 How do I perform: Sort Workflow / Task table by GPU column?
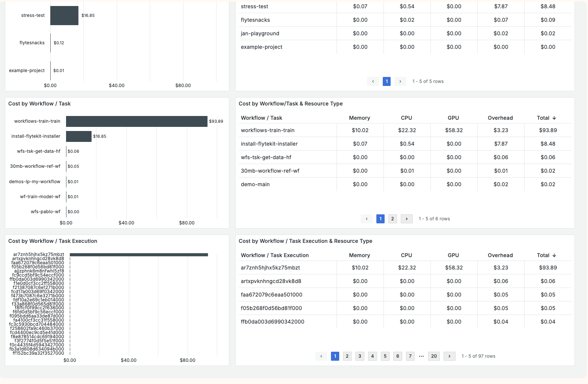[x=453, y=118]
